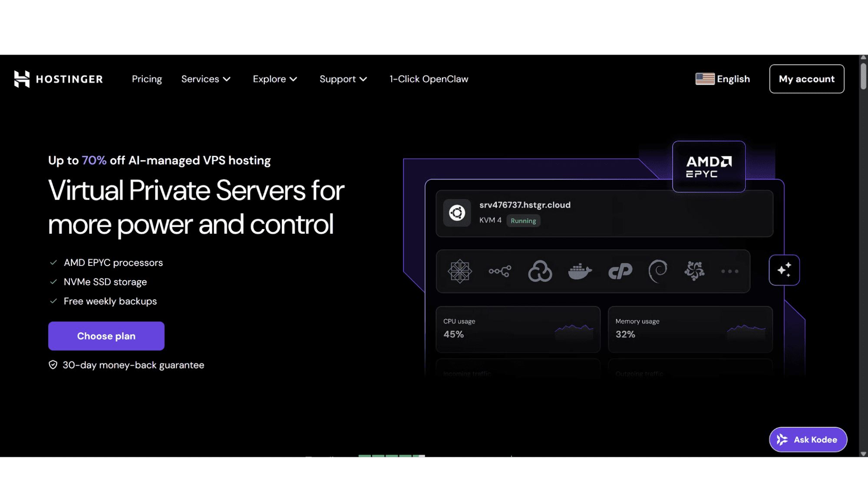Click the AMD EPYC badge

[x=709, y=167]
